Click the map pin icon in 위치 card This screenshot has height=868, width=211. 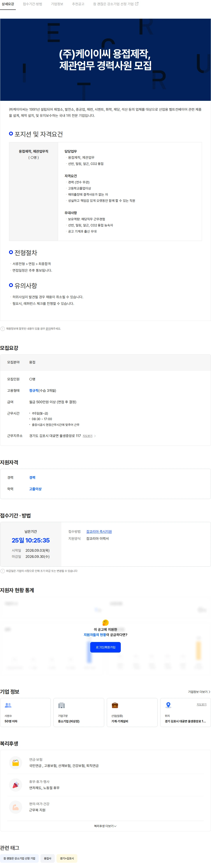(169, 705)
